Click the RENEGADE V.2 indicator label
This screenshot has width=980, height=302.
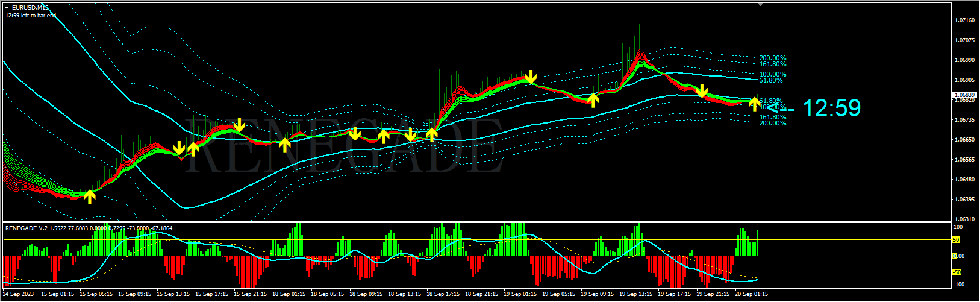coord(27,228)
